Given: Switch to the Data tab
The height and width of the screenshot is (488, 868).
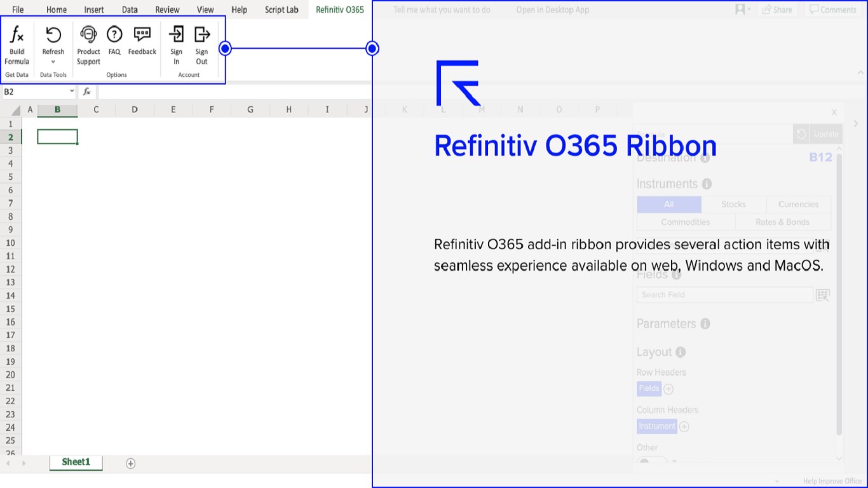Looking at the screenshot, I should (130, 10).
